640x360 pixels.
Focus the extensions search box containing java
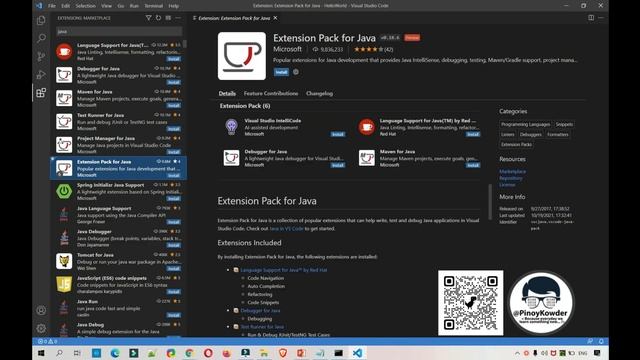tap(119, 31)
